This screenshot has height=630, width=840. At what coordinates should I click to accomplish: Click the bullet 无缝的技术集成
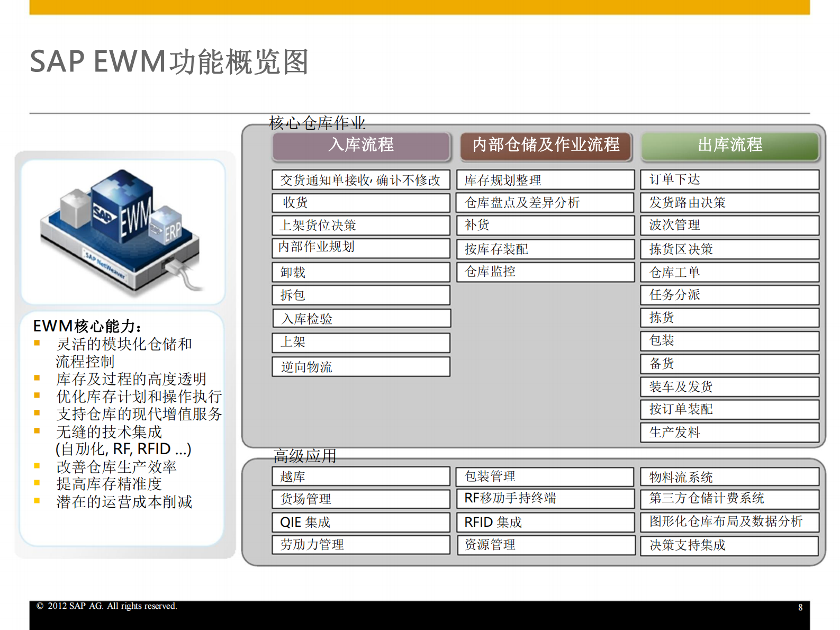pyautogui.click(x=109, y=431)
